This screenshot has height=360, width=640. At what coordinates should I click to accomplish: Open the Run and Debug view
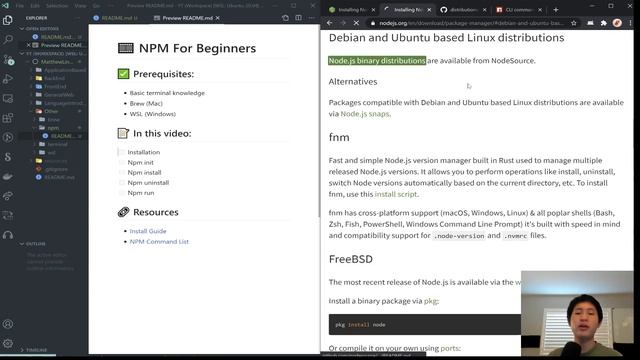tap(8, 79)
